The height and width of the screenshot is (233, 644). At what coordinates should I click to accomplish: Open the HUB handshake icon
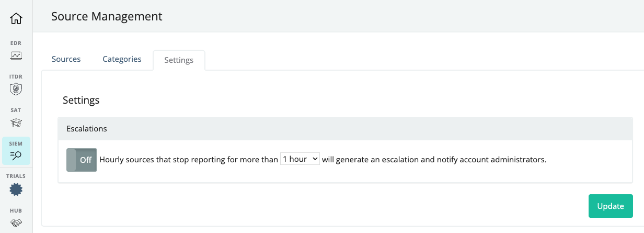point(16,223)
